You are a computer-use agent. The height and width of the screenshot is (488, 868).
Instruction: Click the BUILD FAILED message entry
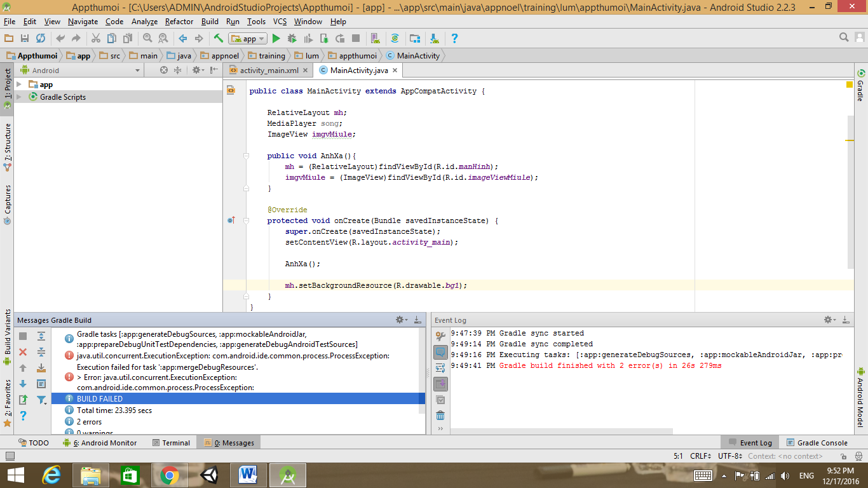click(100, 398)
